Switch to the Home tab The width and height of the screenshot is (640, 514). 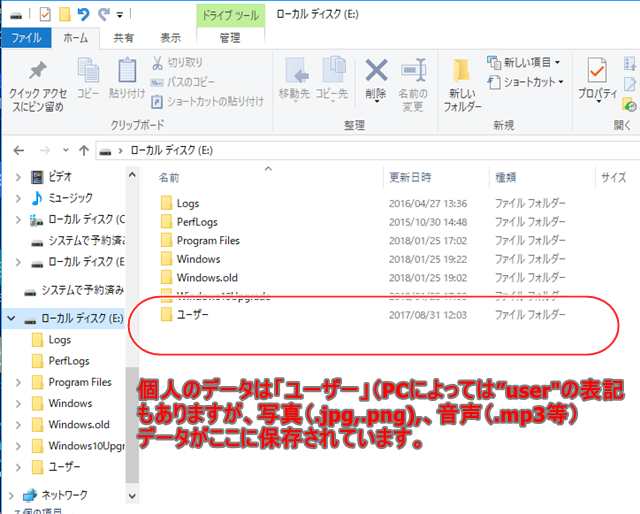click(76, 38)
